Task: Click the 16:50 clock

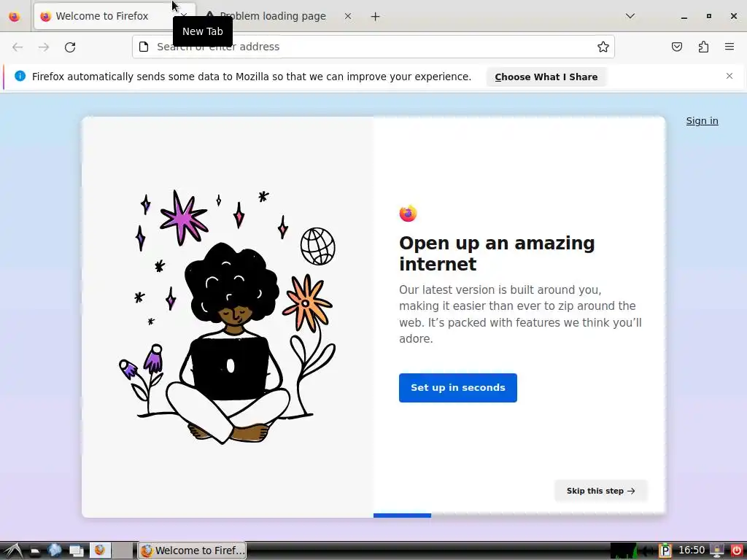Action: point(692,550)
